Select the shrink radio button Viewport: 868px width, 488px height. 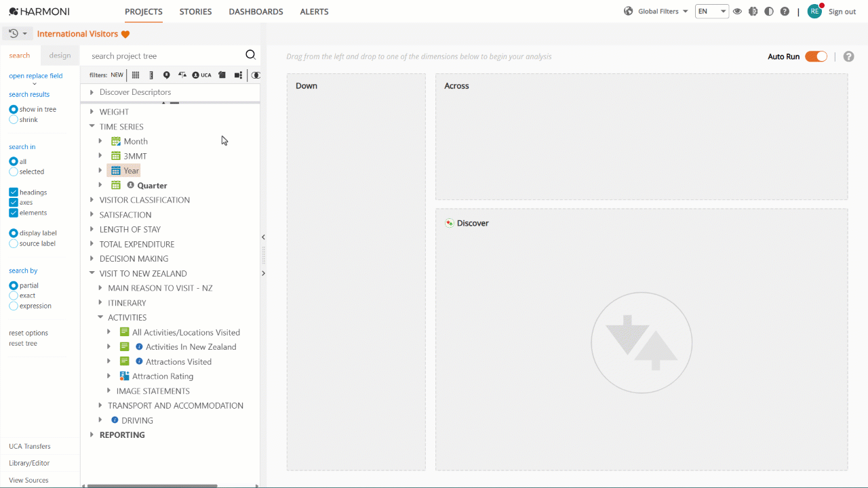click(x=14, y=119)
